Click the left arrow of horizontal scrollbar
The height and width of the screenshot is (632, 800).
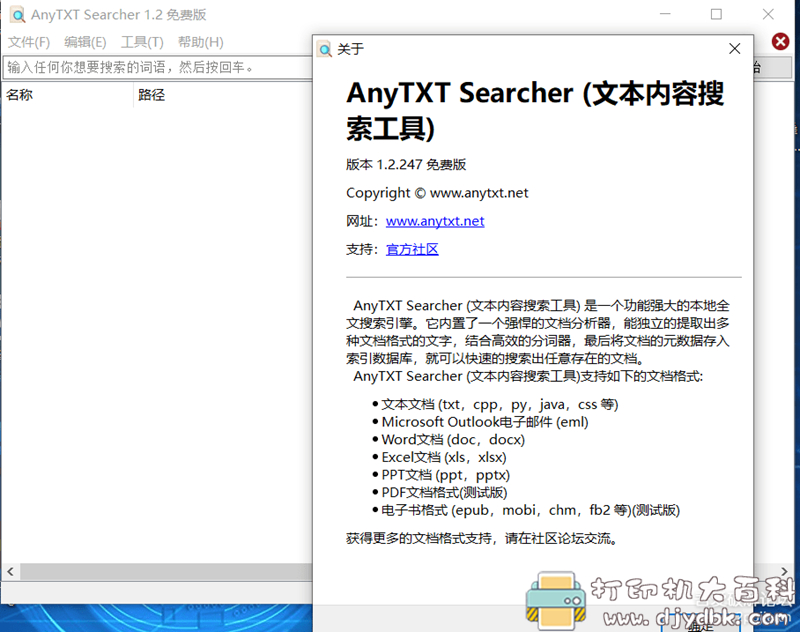(10, 572)
